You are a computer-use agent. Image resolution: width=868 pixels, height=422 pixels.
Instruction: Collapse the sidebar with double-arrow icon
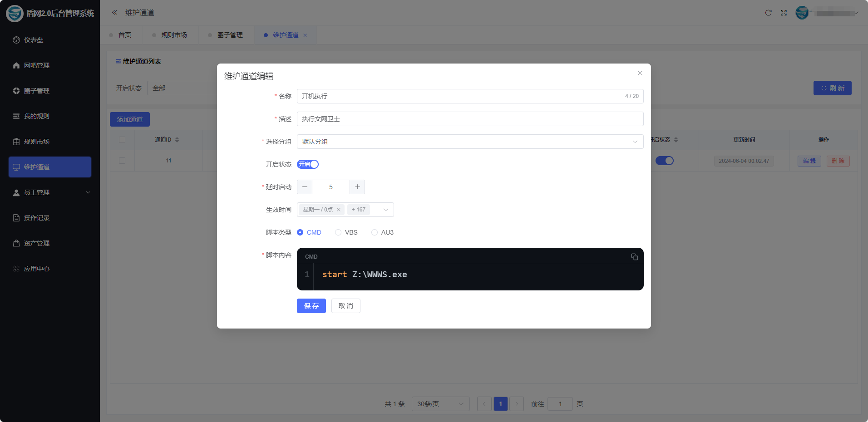[114, 13]
